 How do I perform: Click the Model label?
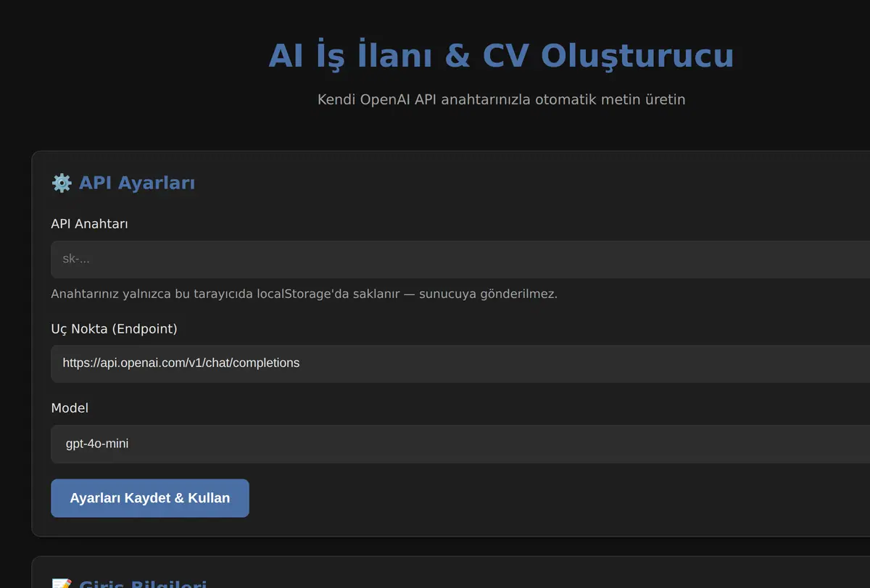coord(70,408)
